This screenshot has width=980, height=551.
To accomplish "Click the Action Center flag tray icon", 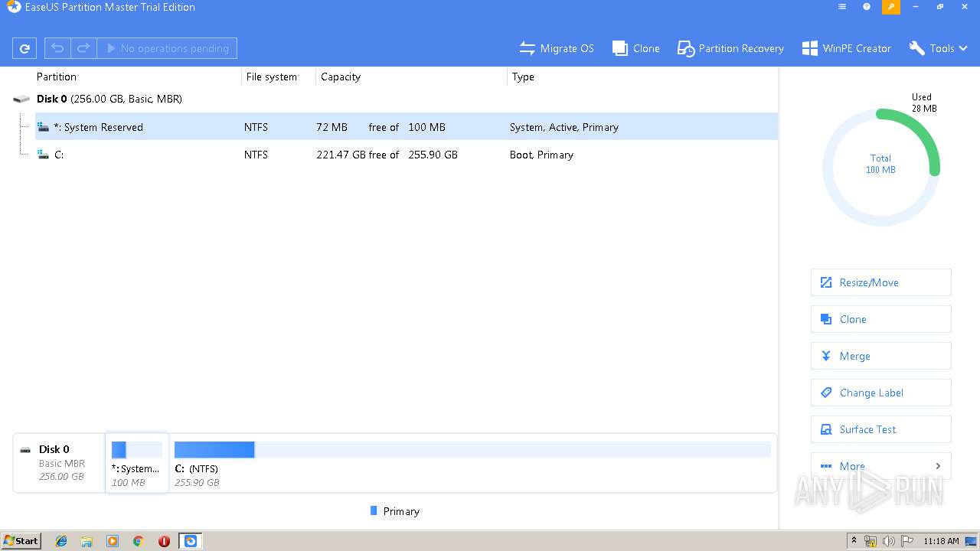I will click(907, 541).
